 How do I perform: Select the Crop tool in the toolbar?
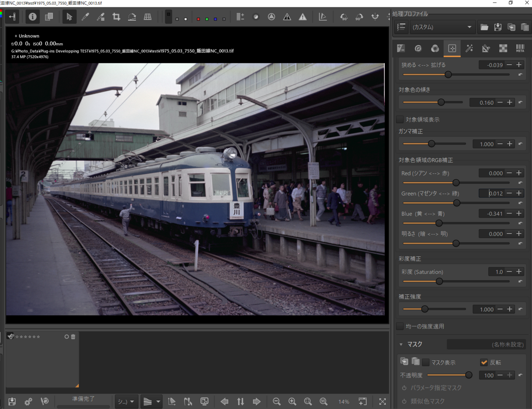(116, 17)
